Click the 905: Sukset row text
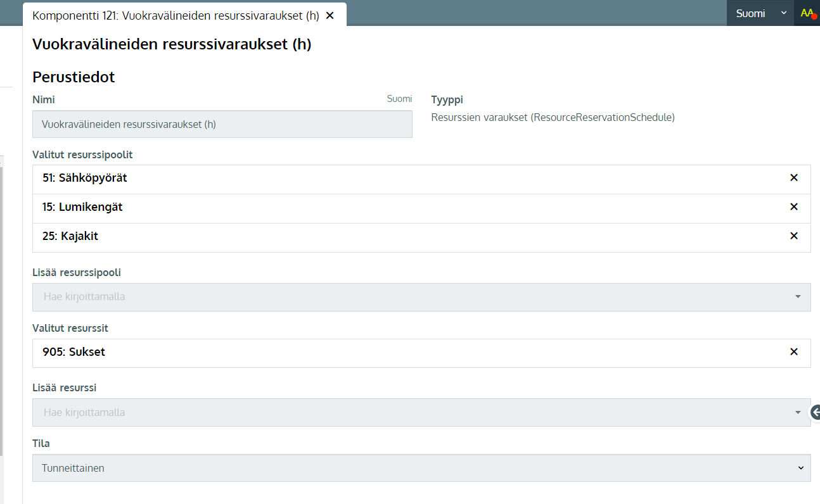Viewport: 820px width, 504px height. pos(74,352)
